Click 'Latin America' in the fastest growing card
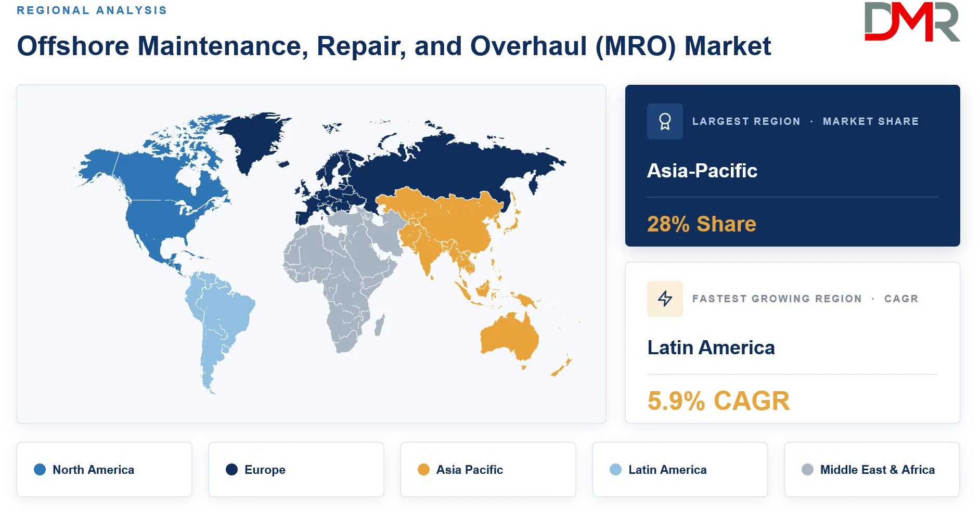The height and width of the screenshot is (516, 980). [x=711, y=347]
